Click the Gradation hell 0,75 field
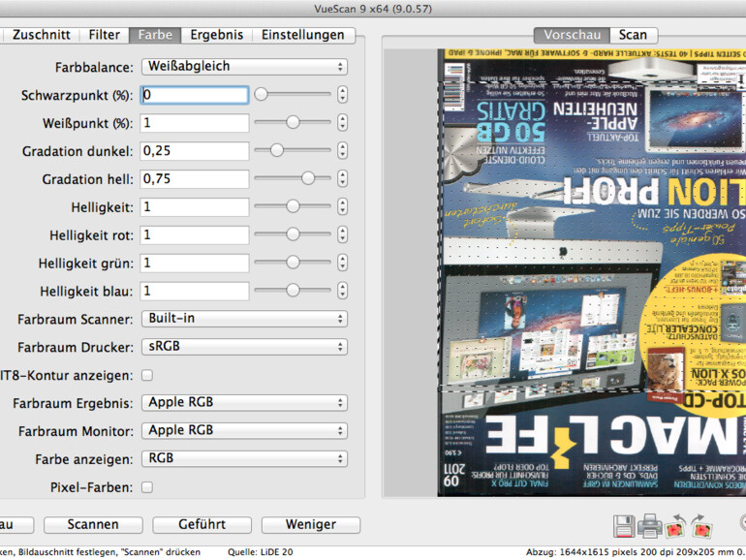Viewport: 746px width, 560px height. (x=194, y=179)
